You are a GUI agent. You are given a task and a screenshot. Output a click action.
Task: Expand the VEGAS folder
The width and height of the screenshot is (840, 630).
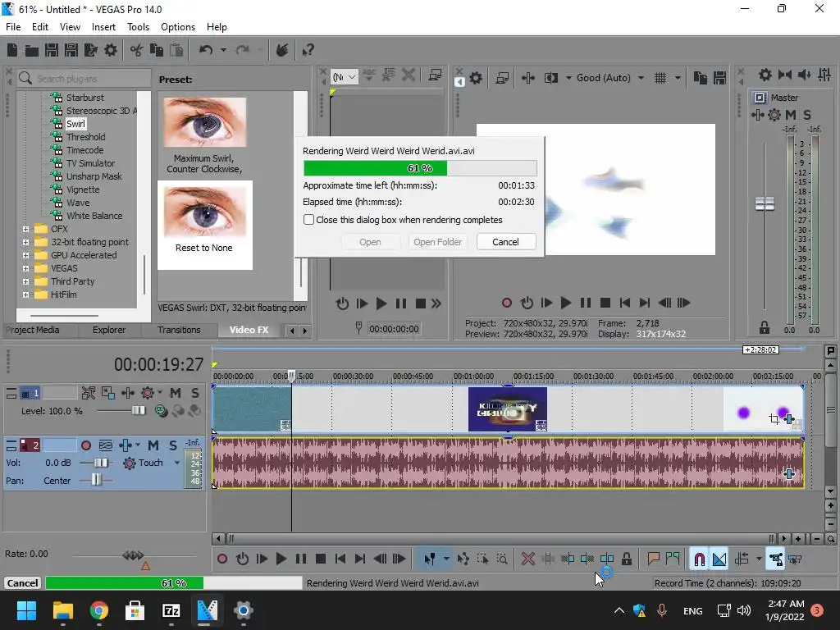click(x=25, y=268)
